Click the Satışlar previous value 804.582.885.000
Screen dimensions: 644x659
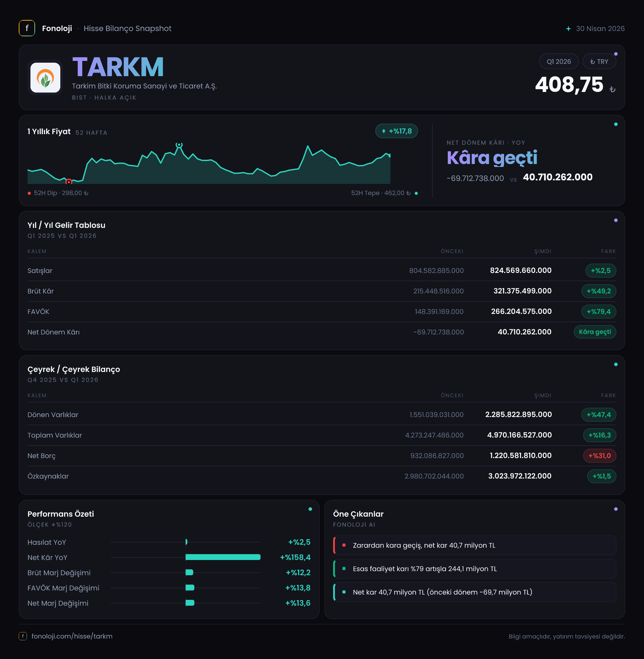coord(436,270)
